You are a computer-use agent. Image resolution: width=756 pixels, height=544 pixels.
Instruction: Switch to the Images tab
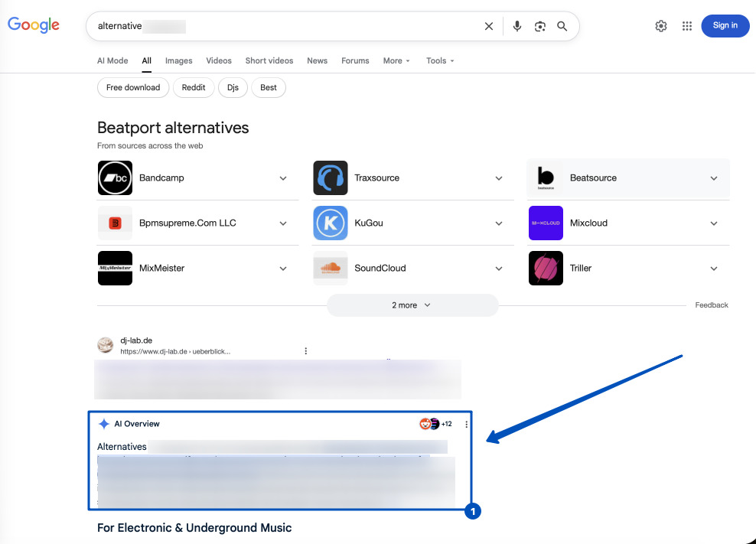pyautogui.click(x=179, y=60)
